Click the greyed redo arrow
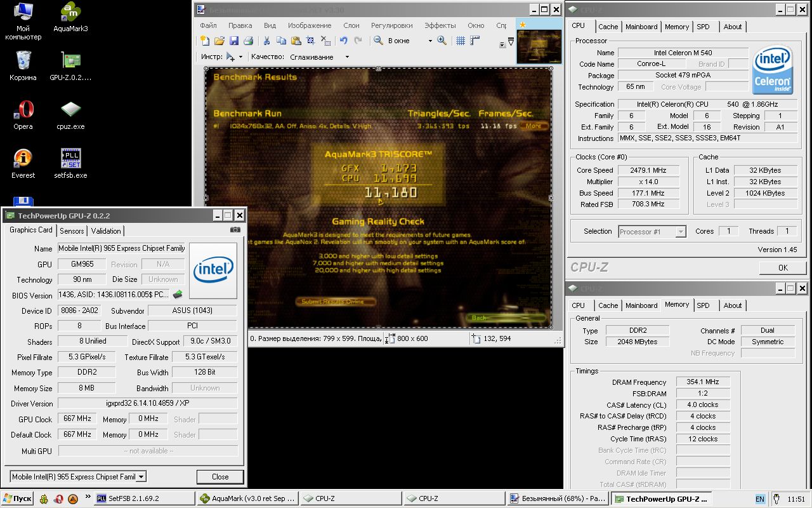The width and height of the screenshot is (812, 508). pos(358,41)
